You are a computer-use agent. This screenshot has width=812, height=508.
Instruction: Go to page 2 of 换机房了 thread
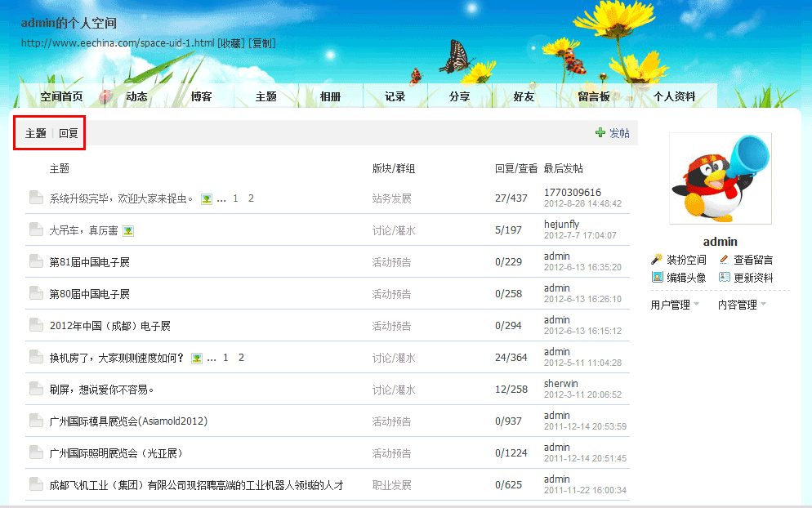click(241, 358)
